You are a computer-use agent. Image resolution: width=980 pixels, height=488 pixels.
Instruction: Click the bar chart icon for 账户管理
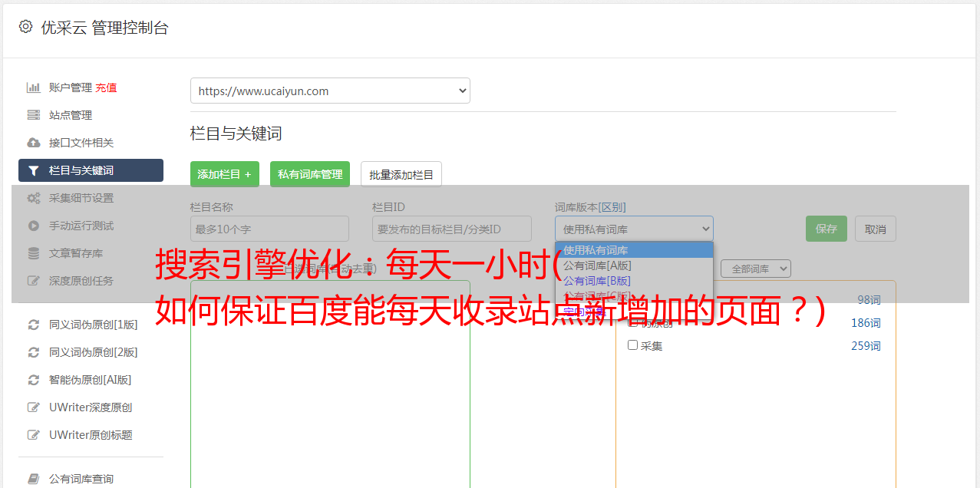34,87
